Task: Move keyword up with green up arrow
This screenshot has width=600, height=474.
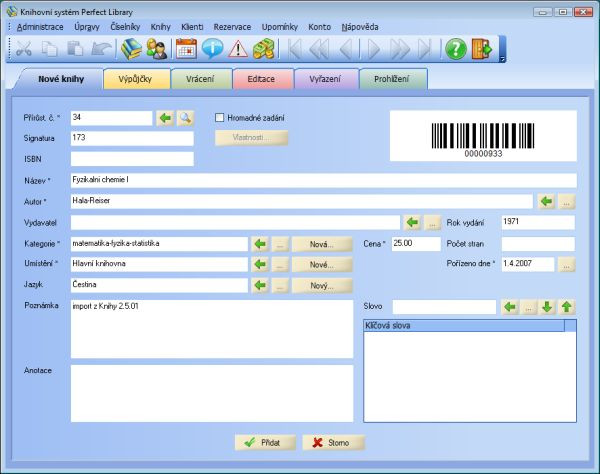Action: click(567, 306)
